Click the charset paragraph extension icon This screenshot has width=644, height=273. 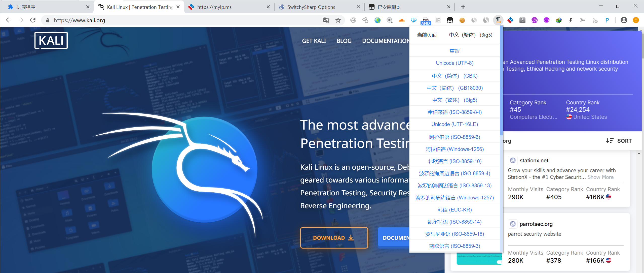coord(498,20)
